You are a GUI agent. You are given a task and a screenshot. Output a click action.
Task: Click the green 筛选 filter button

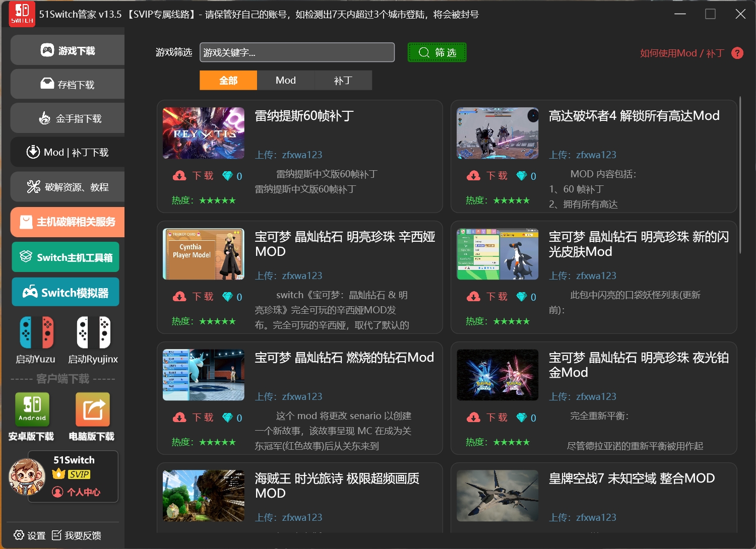tap(437, 52)
